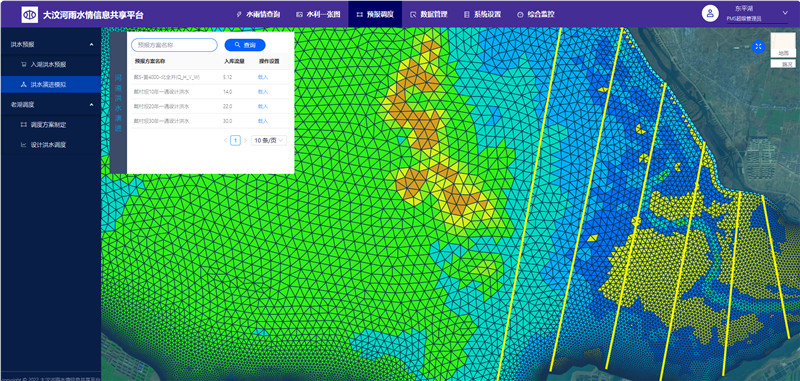Image resolution: width=800 pixels, height=381 pixels.
Task: Open the 东平湖 user dropdown arrow
Action: (x=785, y=13)
